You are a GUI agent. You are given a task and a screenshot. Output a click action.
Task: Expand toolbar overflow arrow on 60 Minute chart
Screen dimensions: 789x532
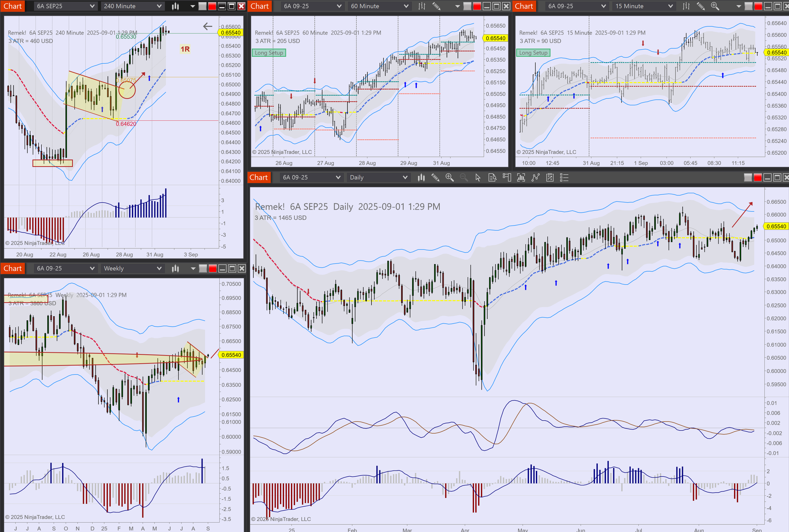pos(457,6)
